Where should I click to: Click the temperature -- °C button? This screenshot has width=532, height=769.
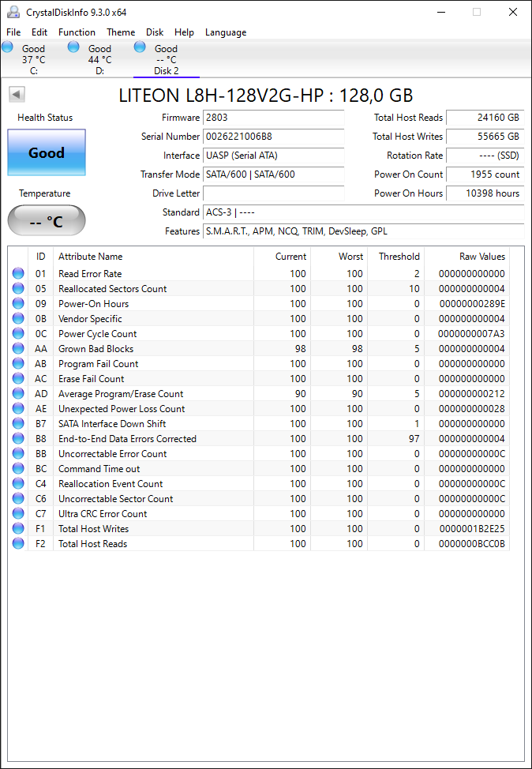coord(47,220)
